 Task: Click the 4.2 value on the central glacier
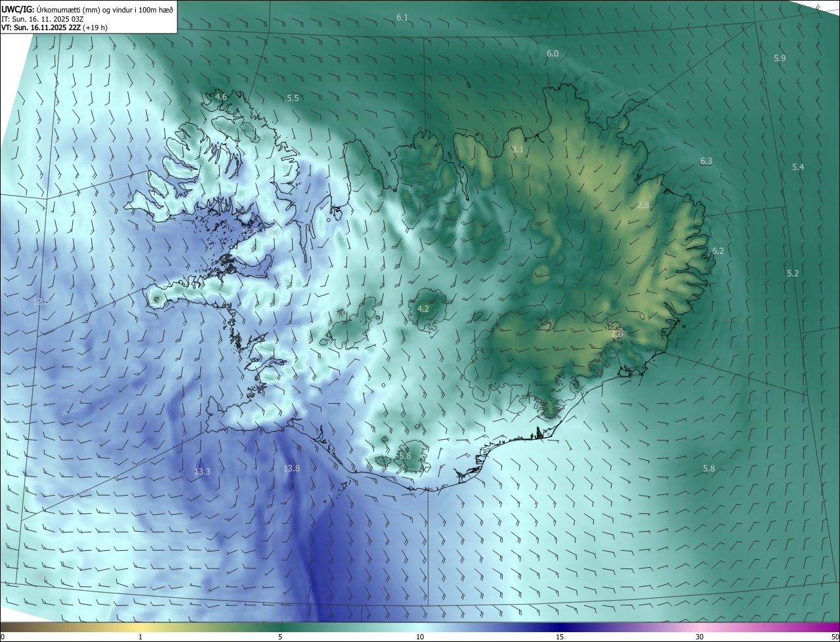(x=423, y=309)
